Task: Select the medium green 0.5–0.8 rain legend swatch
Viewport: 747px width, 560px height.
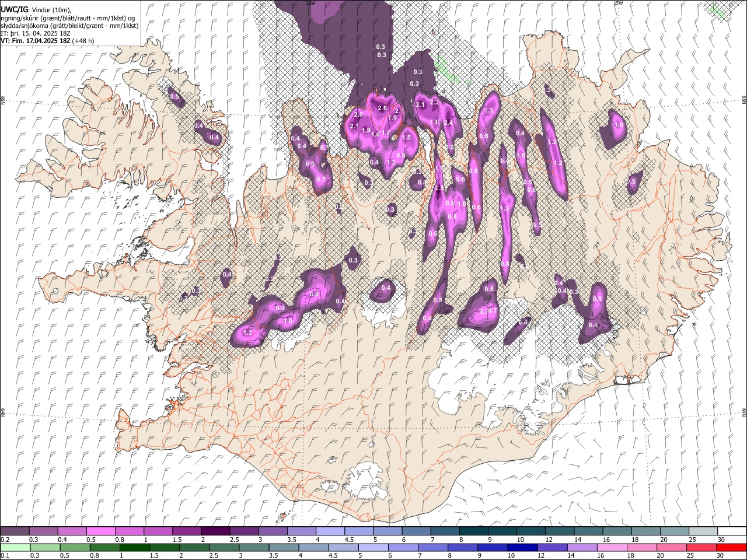Action: (75, 547)
